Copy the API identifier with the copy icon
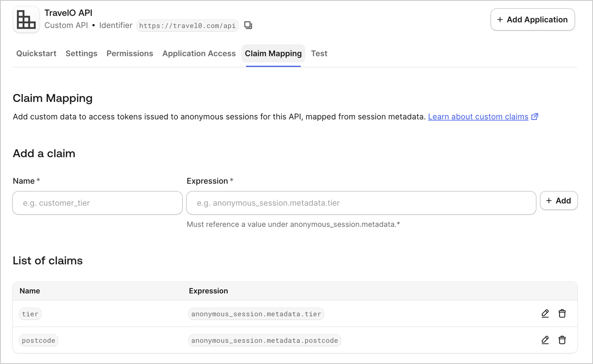 [x=248, y=25]
